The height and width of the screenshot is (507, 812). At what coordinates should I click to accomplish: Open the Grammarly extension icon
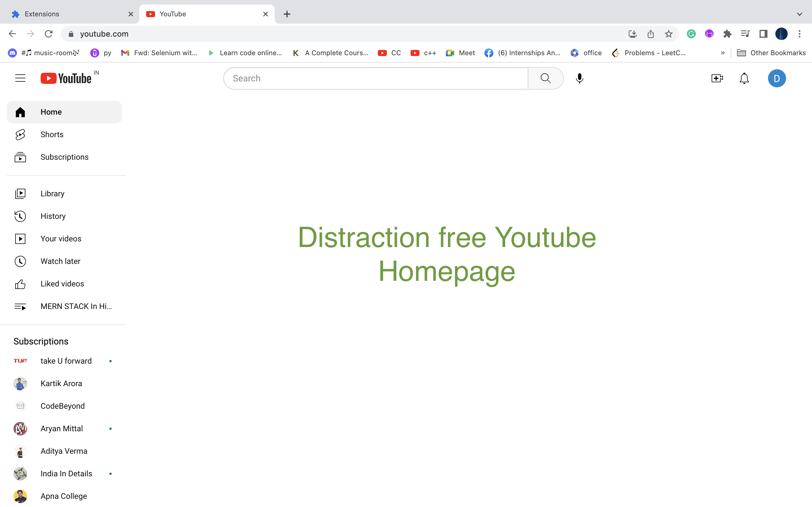[x=691, y=34]
